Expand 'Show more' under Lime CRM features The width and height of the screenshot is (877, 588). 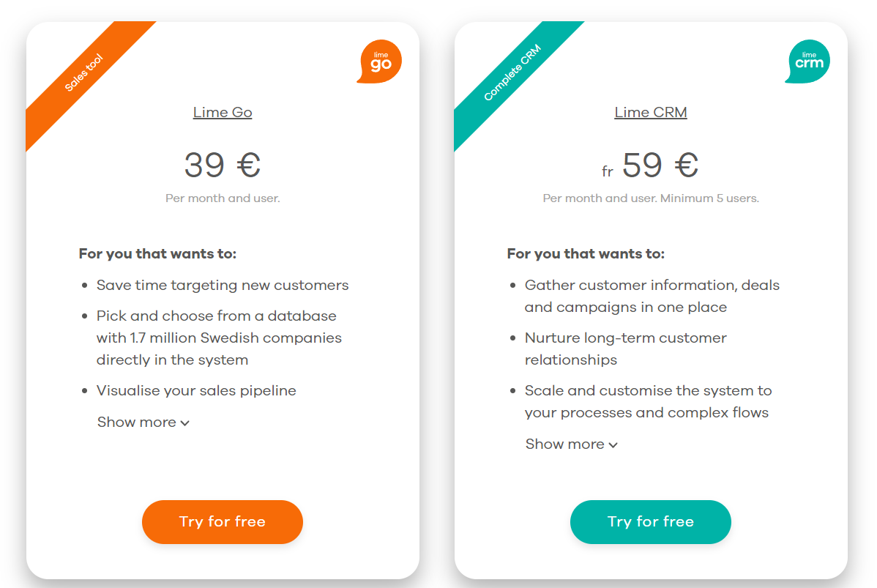(565, 444)
